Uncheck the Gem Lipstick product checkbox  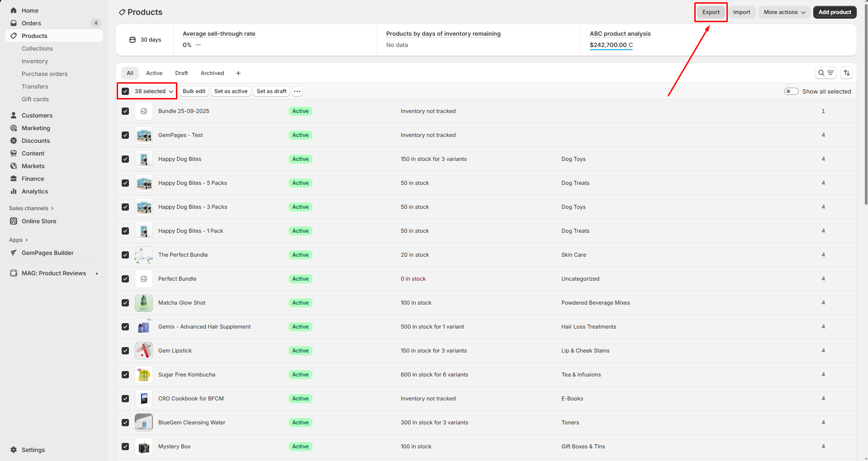pos(125,351)
